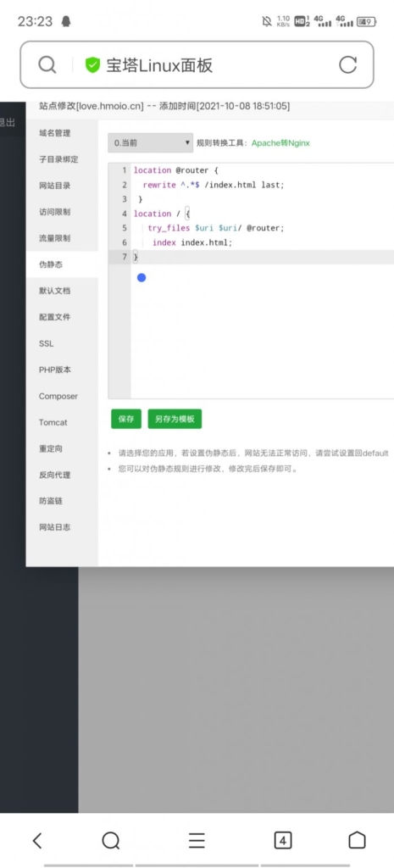
Task: Open the 网站日志 tab
Action: 55,527
